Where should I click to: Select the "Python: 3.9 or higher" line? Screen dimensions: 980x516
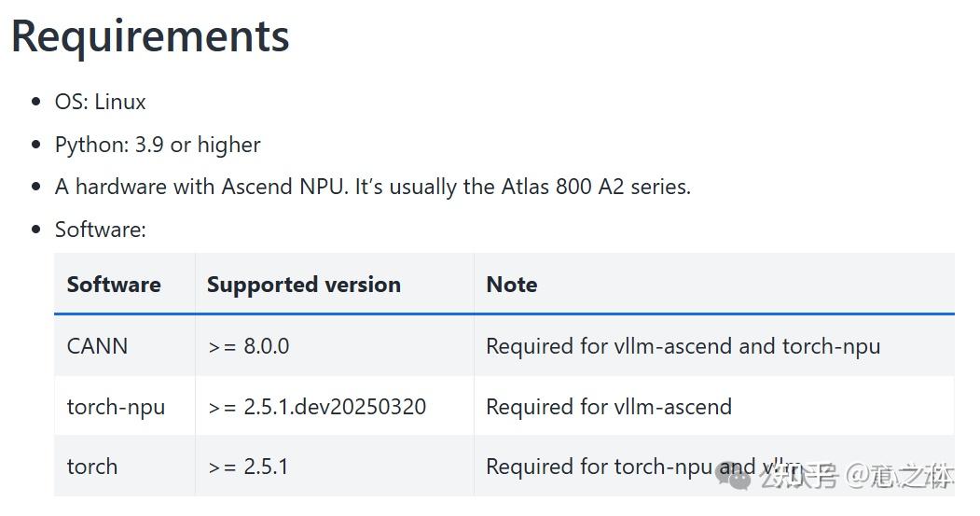[x=158, y=145]
